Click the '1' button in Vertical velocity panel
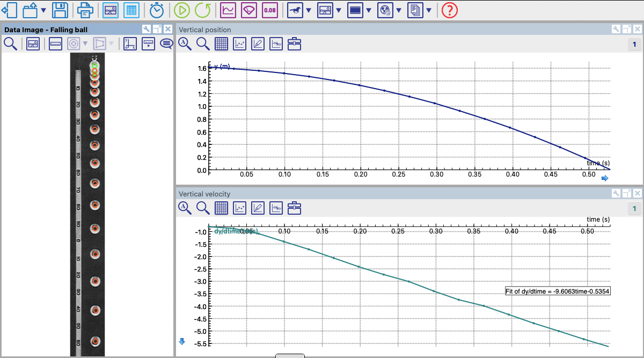Image resolution: width=644 pixels, height=358 pixels. coord(634,208)
